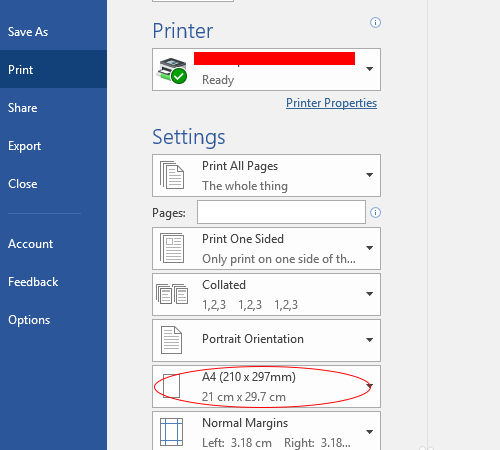This screenshot has height=450, width=500.
Task: Click the collated pages icon
Action: coord(172,294)
